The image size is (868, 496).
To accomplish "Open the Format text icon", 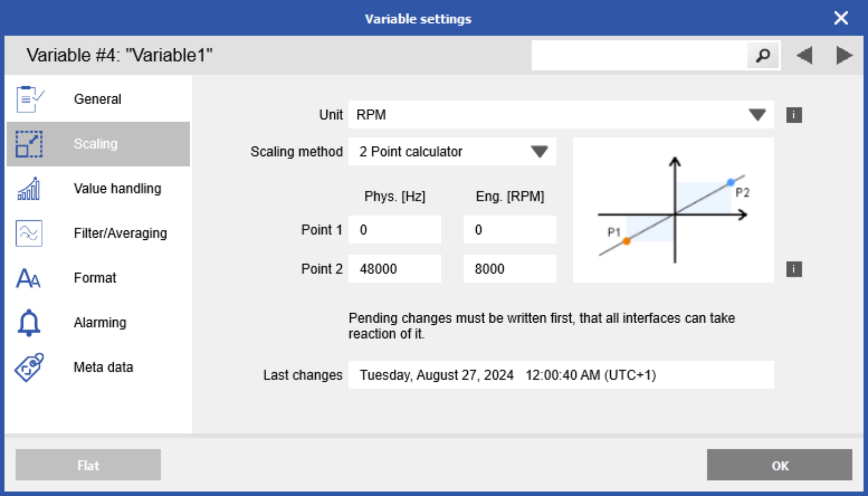I will point(28,278).
